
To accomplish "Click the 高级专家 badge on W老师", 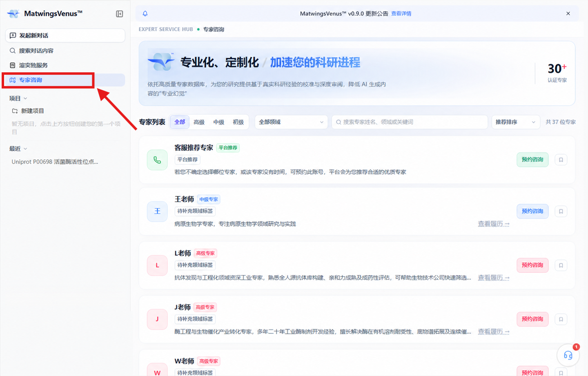I will (209, 361).
